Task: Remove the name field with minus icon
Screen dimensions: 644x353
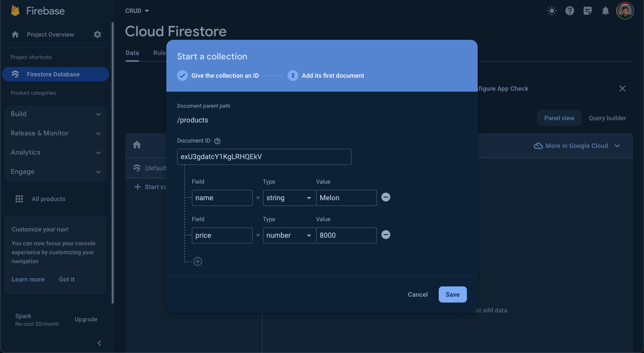Action: [x=386, y=197]
